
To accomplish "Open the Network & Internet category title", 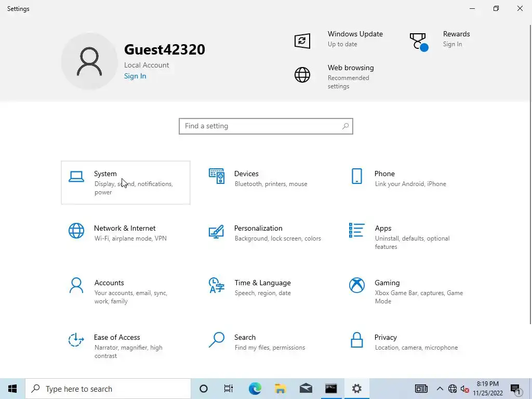I will point(125,229).
